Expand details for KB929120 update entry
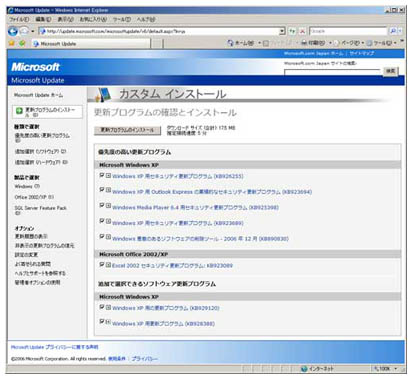The image size is (412, 379). click(x=108, y=307)
